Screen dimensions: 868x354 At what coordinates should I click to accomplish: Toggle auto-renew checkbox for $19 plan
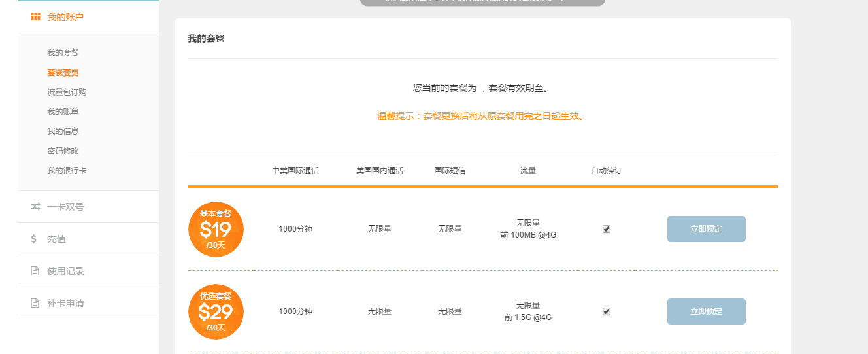(607, 229)
